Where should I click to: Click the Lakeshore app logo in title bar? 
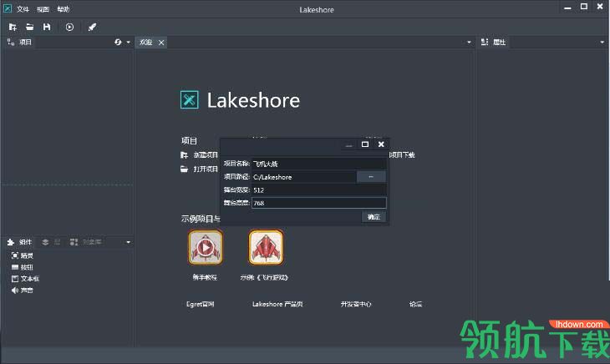click(x=8, y=8)
